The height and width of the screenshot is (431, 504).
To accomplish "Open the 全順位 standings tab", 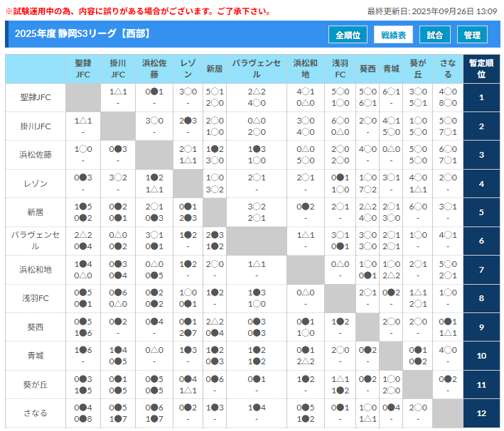I will pos(348,35).
